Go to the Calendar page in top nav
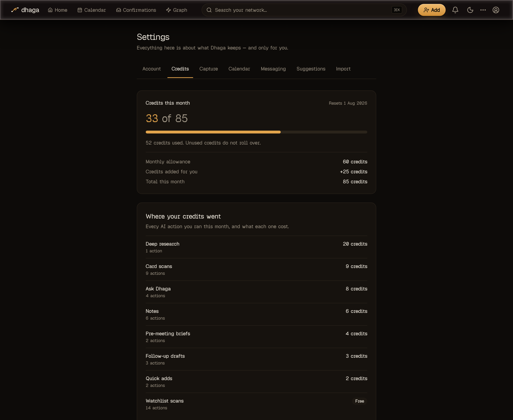Viewport: 513px width, 420px height. point(92,10)
